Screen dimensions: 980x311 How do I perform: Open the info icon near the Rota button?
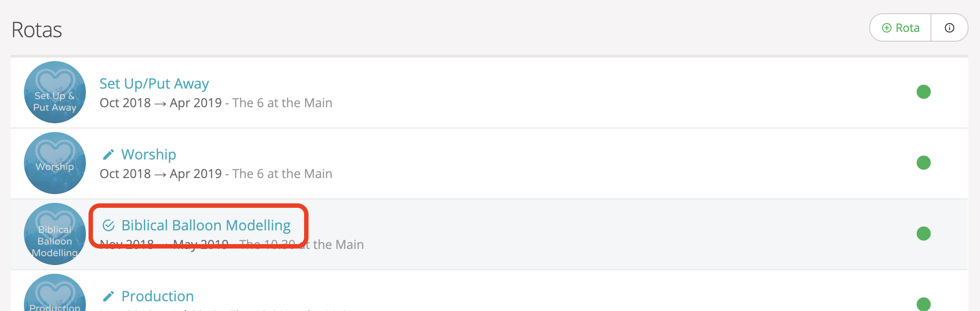pyautogui.click(x=949, y=27)
